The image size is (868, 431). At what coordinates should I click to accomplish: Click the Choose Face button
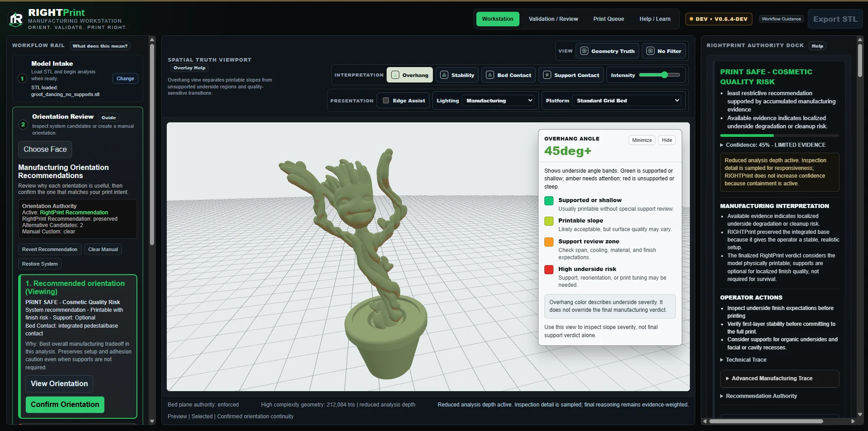coord(45,150)
